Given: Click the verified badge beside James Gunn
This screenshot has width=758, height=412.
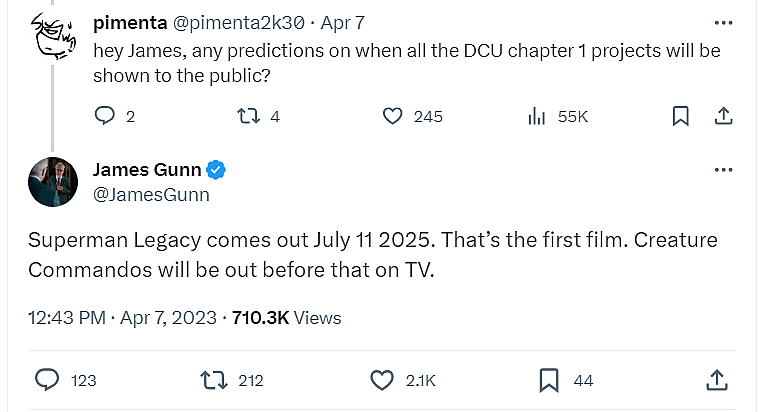Looking at the screenshot, I should tap(216, 170).
